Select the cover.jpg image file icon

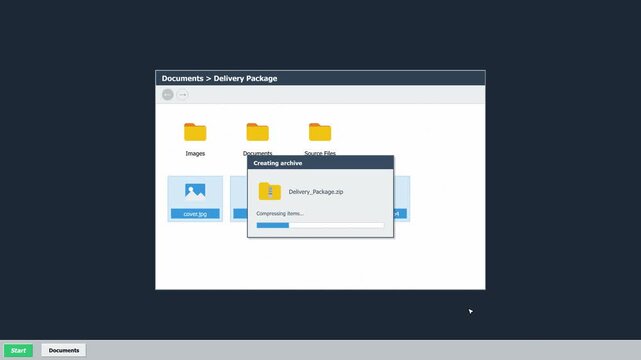(195, 191)
